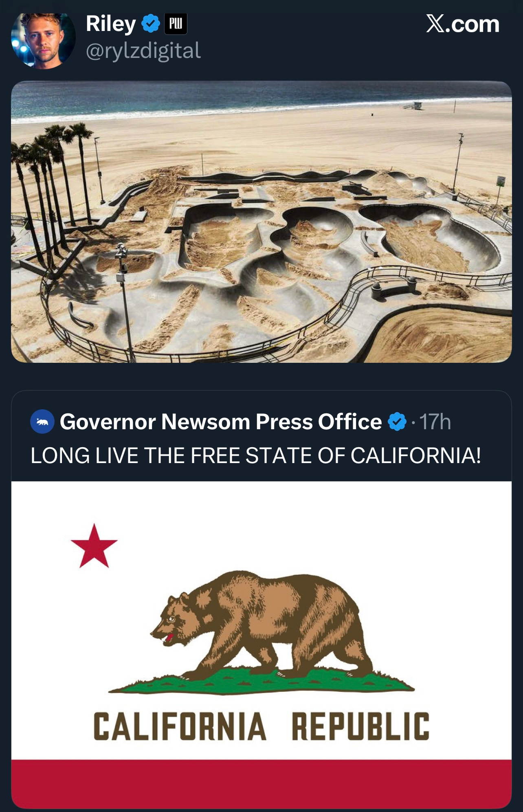Click Governor Newsom Press Office verified badge
This screenshot has height=812, width=523.
397,421
